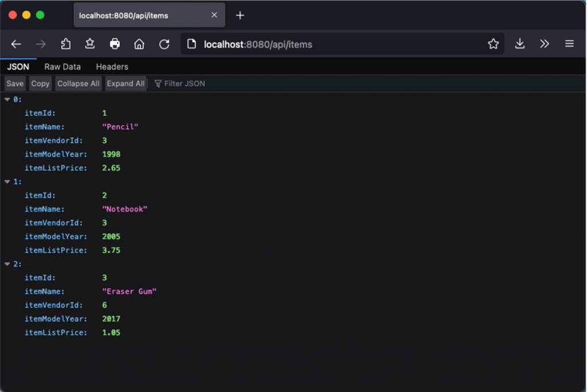Open a new tab with plus icon
The height and width of the screenshot is (392, 587).
(240, 15)
